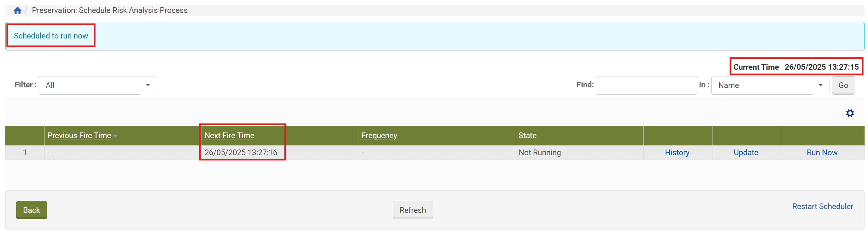Open table settings gear icon

[x=849, y=113]
